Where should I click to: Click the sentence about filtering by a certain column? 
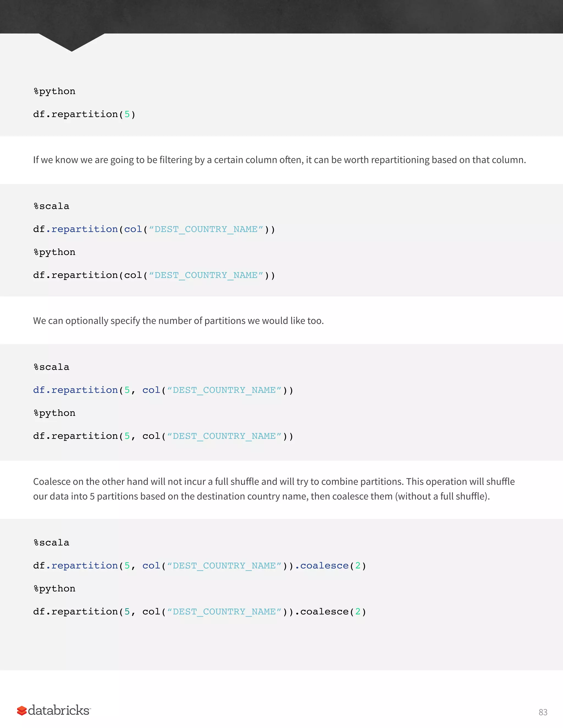279,160
